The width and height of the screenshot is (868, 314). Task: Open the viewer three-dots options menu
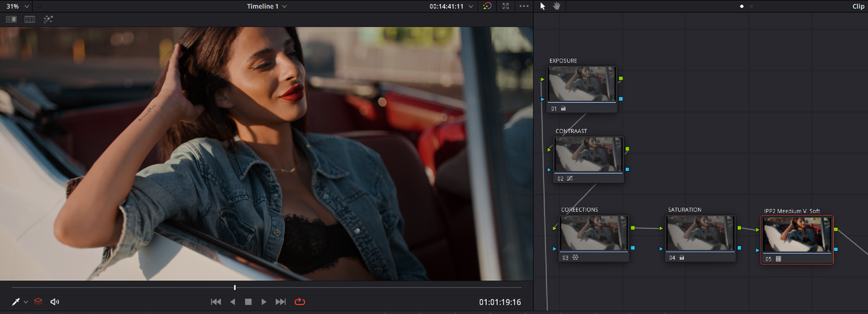click(x=524, y=6)
